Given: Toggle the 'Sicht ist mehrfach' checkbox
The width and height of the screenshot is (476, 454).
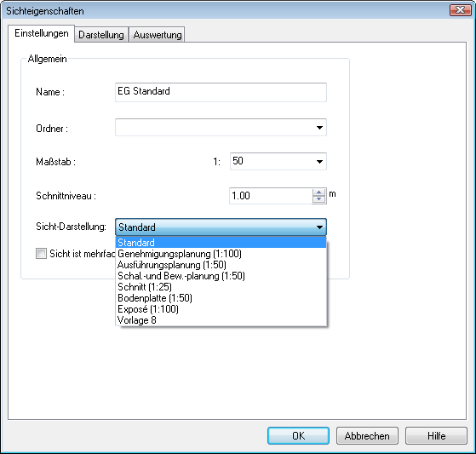Looking at the screenshot, I should pos(41,254).
